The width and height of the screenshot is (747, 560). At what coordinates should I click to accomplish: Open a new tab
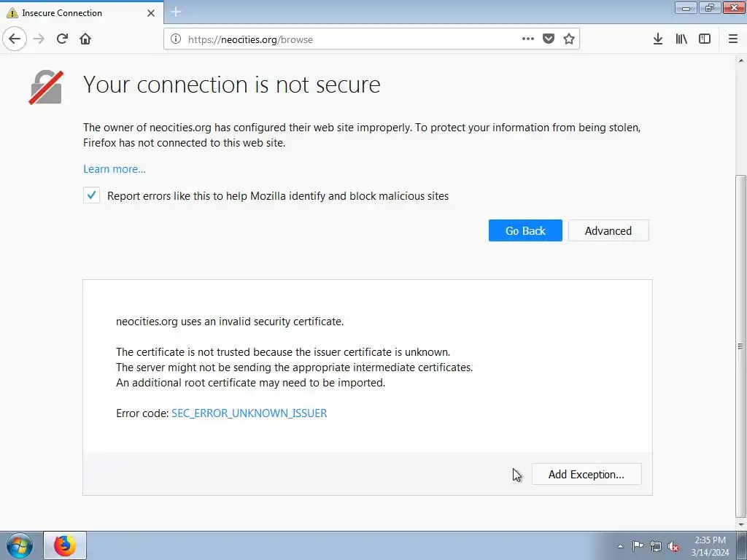coord(176,12)
